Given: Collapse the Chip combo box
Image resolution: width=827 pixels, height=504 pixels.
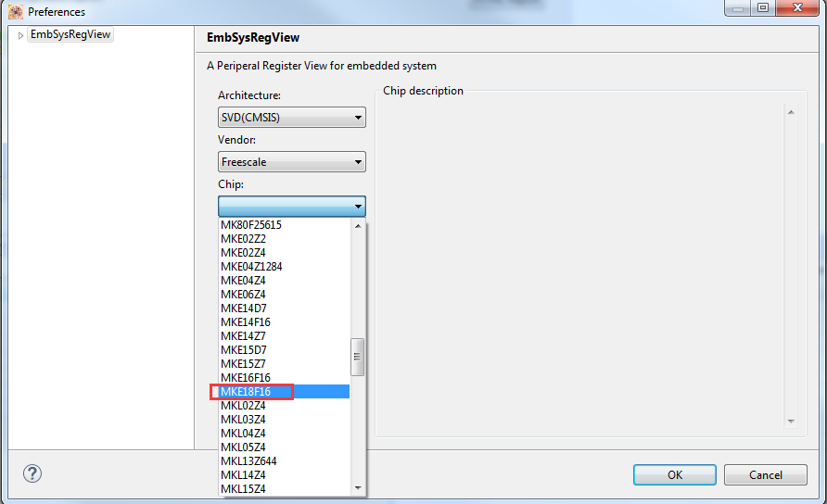Looking at the screenshot, I should tap(292, 206).
